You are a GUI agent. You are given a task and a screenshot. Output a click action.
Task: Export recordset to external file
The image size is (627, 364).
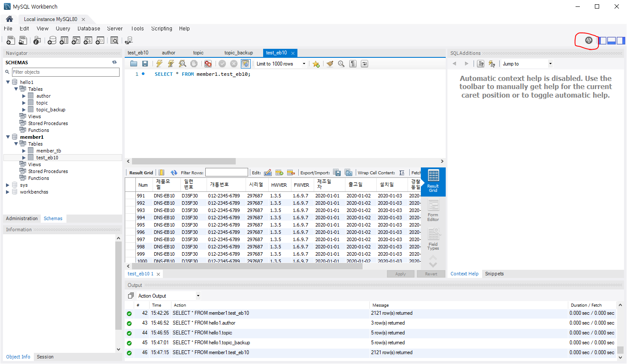tap(337, 173)
